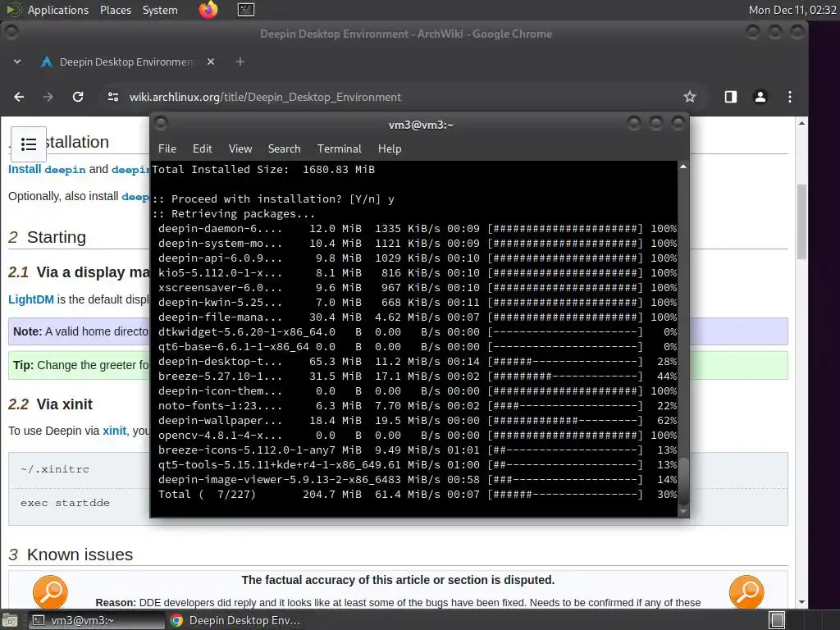Open terminal Help menu

pyautogui.click(x=390, y=149)
